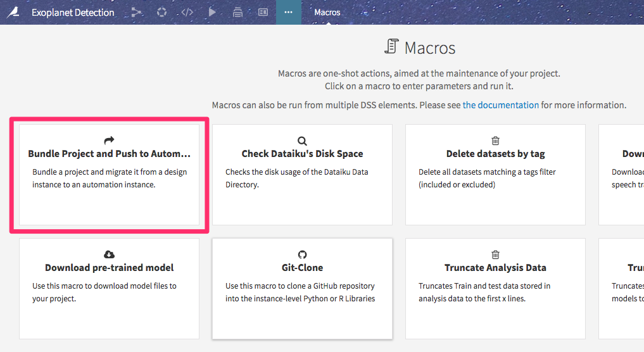This screenshot has width=644, height=352.
Task: Click text 'Use this macro to clone a GitHub repository'
Action: pos(300,286)
